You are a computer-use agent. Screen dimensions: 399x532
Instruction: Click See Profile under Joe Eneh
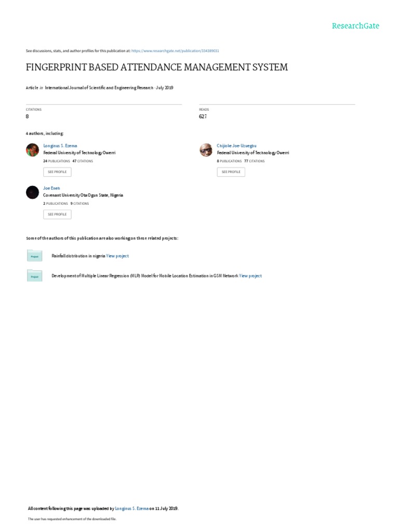coord(57,215)
